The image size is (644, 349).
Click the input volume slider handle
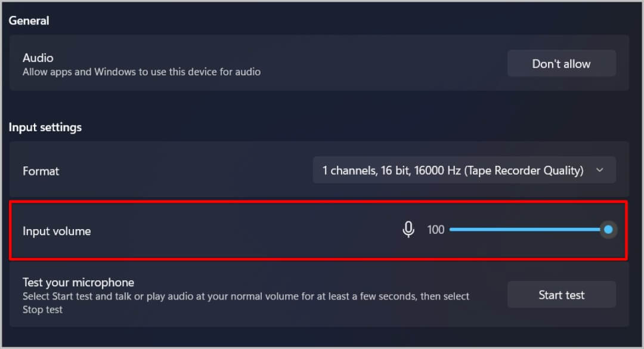[x=608, y=230]
